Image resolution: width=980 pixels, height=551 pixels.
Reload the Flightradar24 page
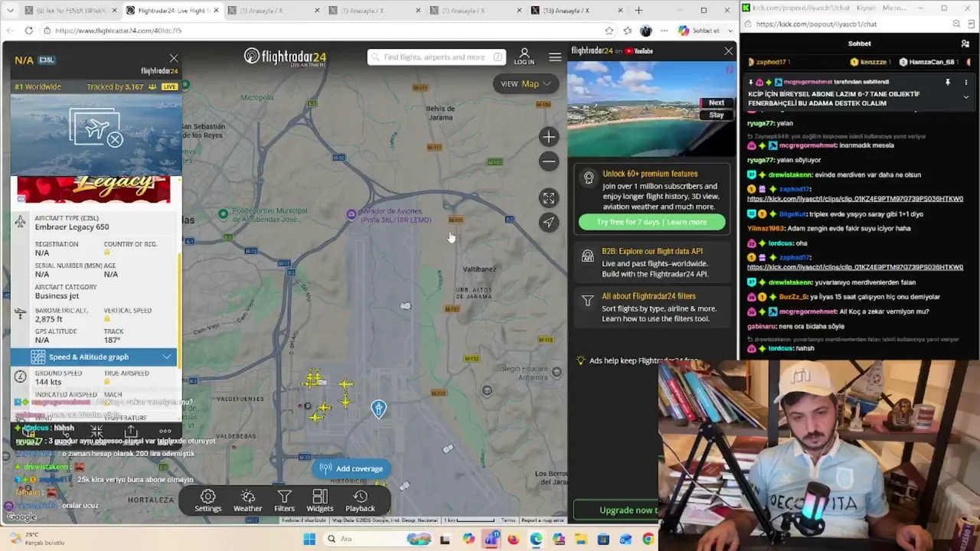[28, 31]
